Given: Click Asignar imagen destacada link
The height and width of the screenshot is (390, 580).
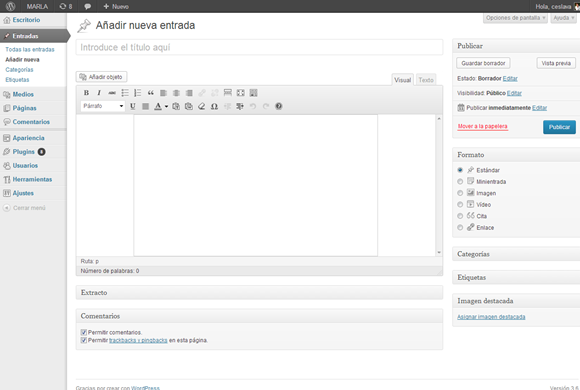Looking at the screenshot, I should click(491, 317).
